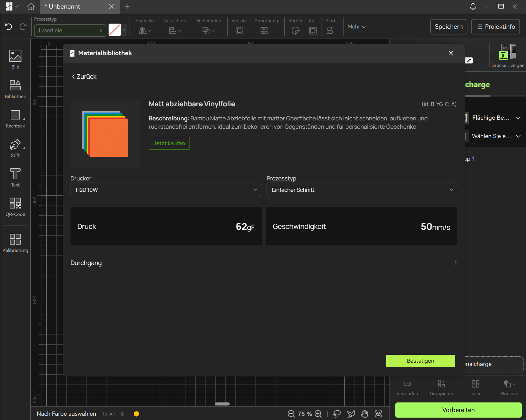Open the notifications bell
This screenshot has width=526, height=420.
point(473,6)
